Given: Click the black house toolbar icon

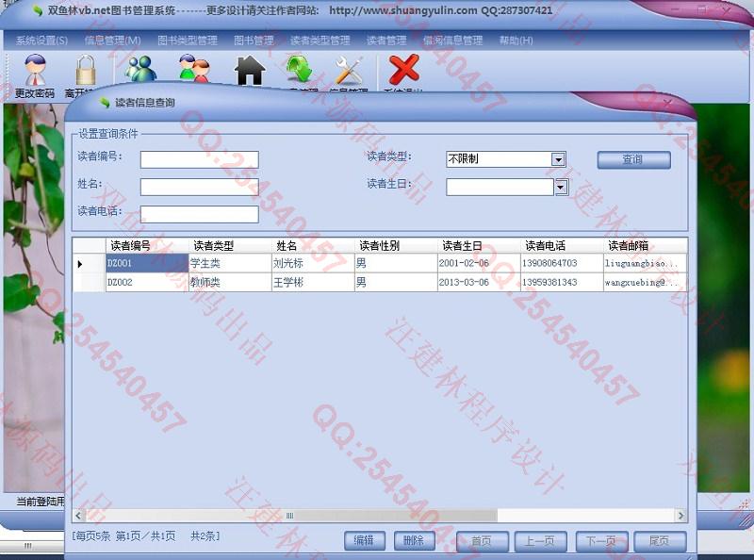Looking at the screenshot, I should pos(250,71).
